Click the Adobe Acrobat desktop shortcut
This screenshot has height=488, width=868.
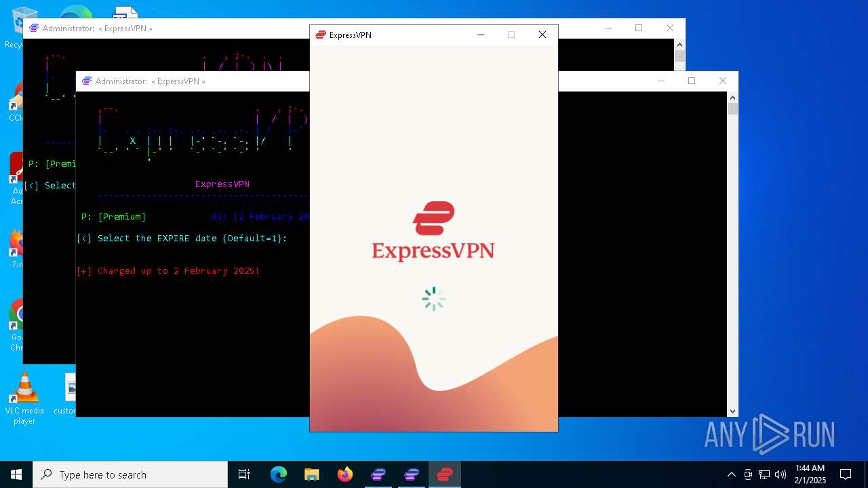pos(16,179)
